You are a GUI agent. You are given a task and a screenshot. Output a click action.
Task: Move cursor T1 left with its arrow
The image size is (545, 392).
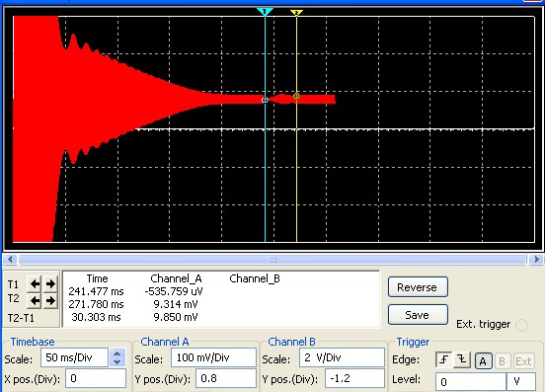click(x=35, y=284)
